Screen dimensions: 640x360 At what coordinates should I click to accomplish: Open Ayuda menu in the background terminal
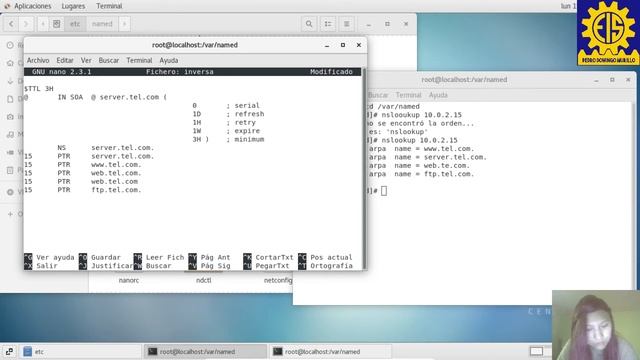[438, 95]
